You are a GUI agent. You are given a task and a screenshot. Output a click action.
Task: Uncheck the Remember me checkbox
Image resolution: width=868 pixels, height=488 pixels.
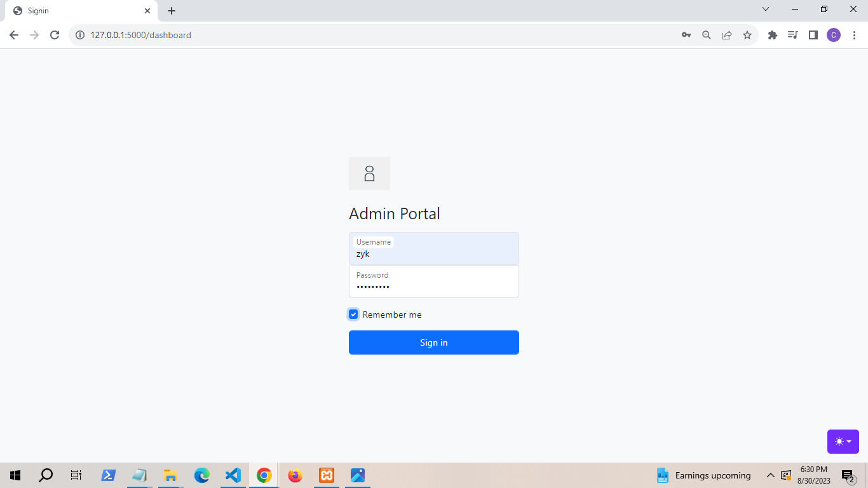353,315
